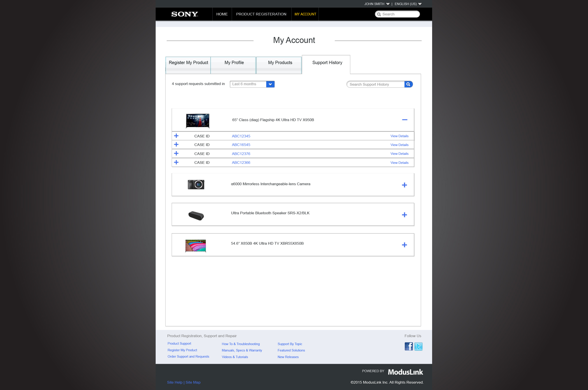Expand case ABC16545 row with plus icon
Image resolution: width=588 pixels, height=390 pixels.
click(176, 144)
